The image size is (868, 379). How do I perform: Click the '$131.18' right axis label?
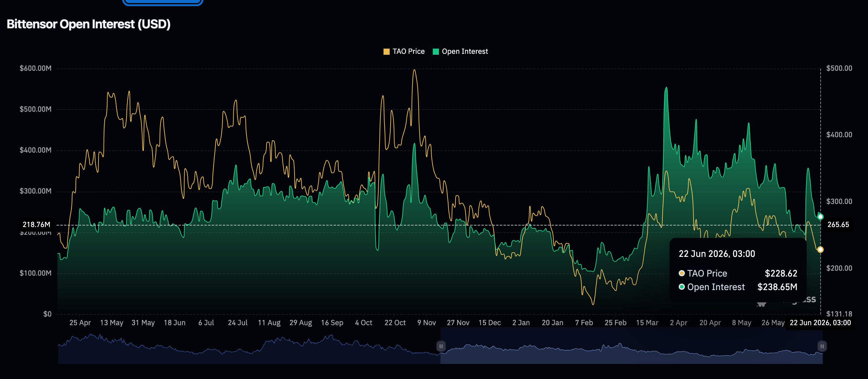coord(839,314)
